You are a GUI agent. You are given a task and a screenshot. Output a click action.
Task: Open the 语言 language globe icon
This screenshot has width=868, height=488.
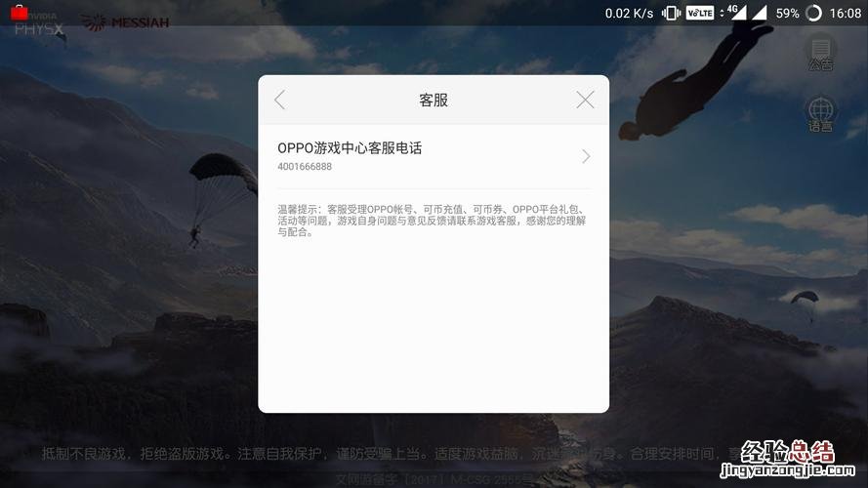[x=820, y=114]
